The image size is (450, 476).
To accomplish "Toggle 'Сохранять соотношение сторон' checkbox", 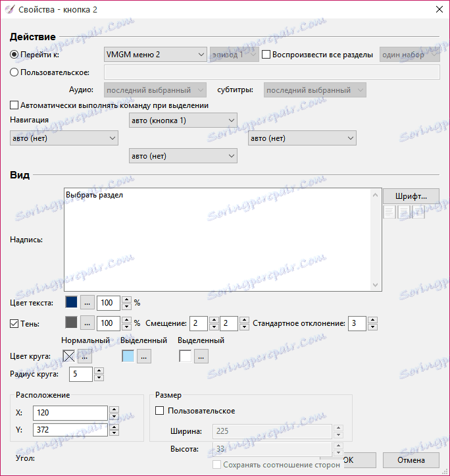I will coord(216,465).
